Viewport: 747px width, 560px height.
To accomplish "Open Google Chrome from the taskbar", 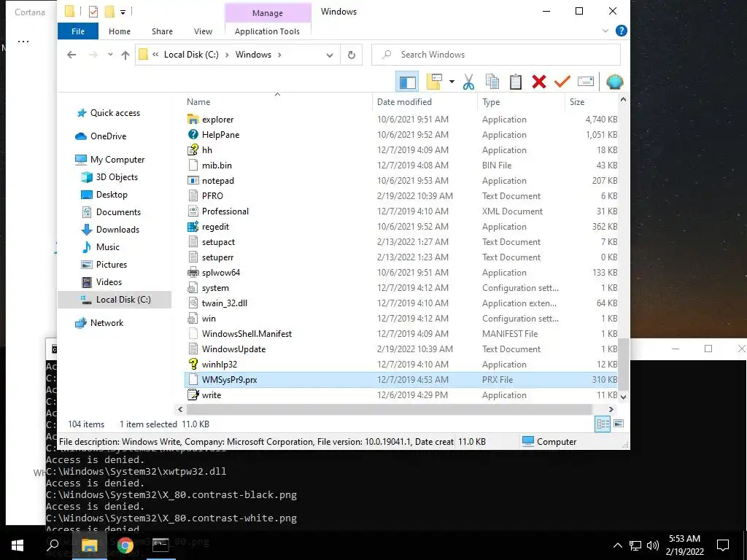I will (x=125, y=545).
